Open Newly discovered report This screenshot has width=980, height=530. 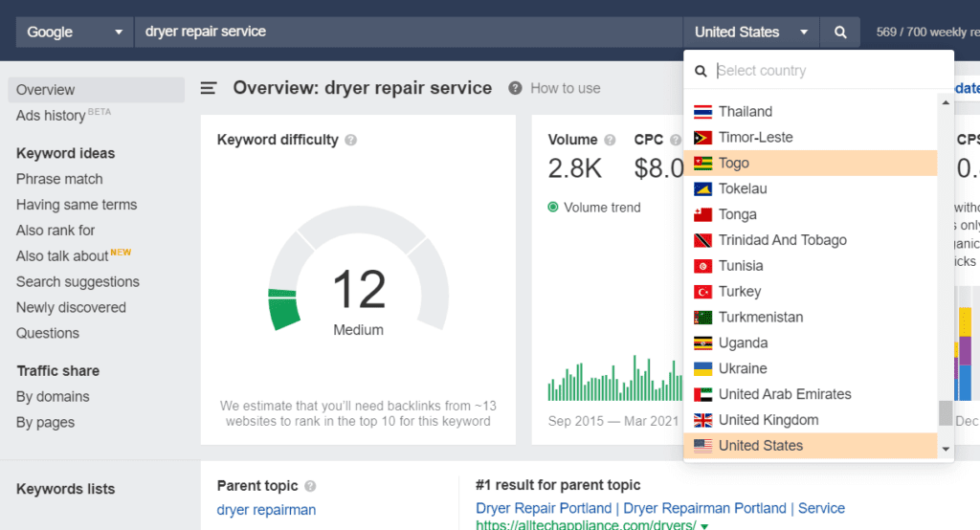pyautogui.click(x=71, y=307)
